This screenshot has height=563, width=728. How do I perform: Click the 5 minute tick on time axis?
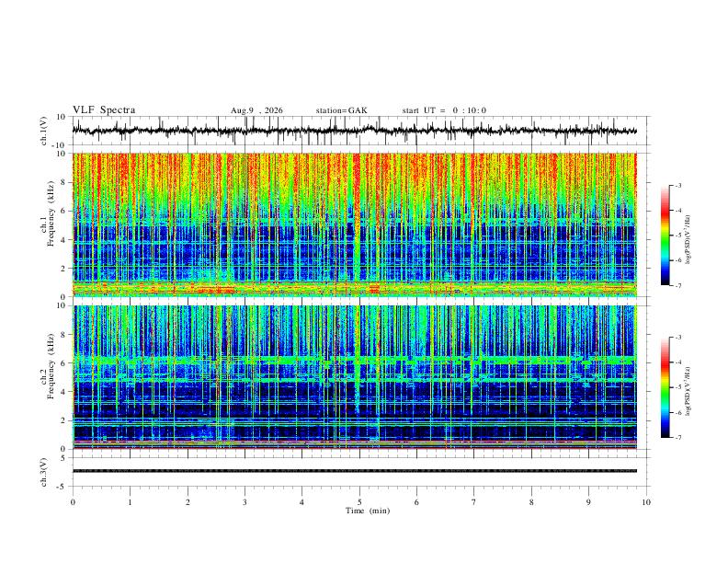tap(359, 502)
